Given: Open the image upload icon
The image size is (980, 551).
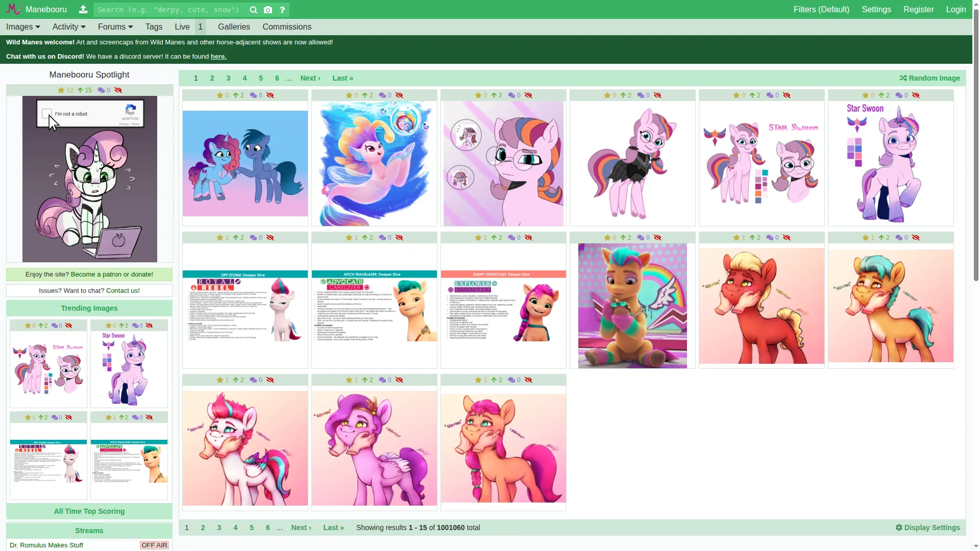Looking at the screenshot, I should tap(83, 10).
